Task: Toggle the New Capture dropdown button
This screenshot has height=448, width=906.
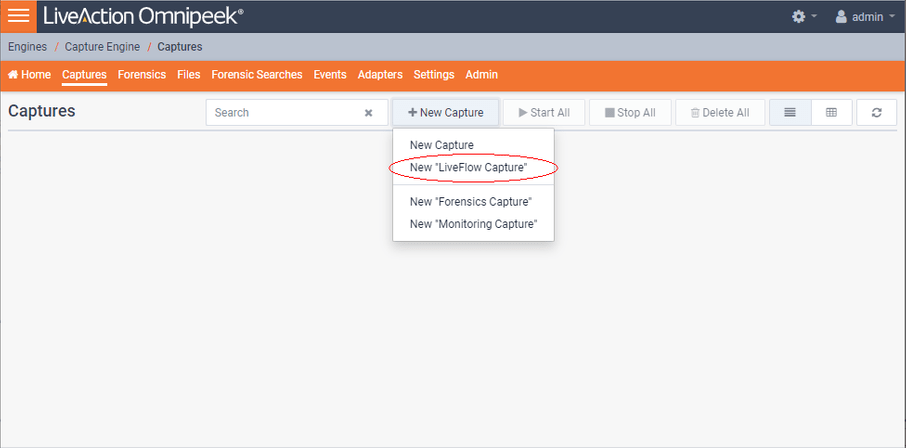Action: pyautogui.click(x=445, y=113)
